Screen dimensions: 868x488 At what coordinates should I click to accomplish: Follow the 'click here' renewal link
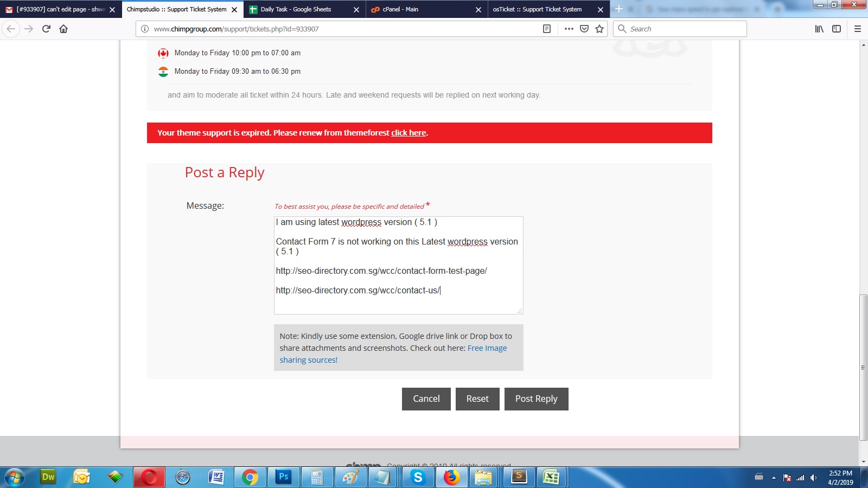(409, 133)
